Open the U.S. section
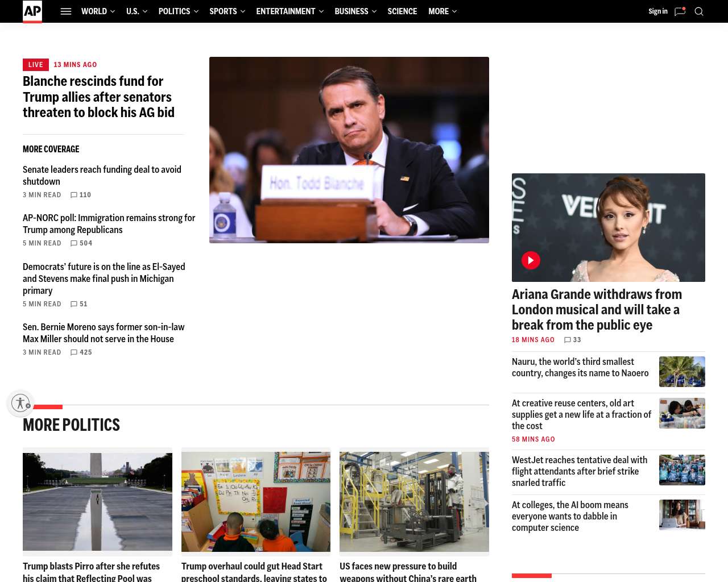The width and height of the screenshot is (728, 582). point(133,11)
